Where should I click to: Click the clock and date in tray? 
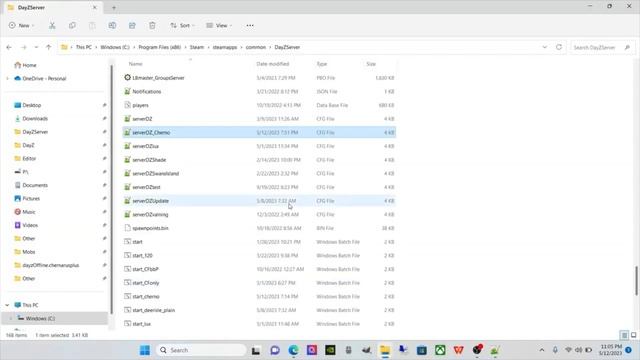611,350
